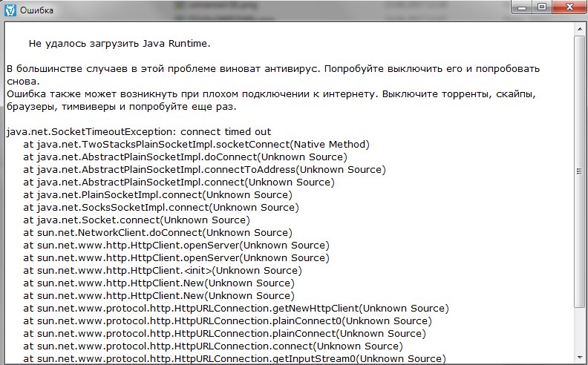Click the Ошибка window title text
The width and height of the screenshot is (588, 365).
(36, 10)
